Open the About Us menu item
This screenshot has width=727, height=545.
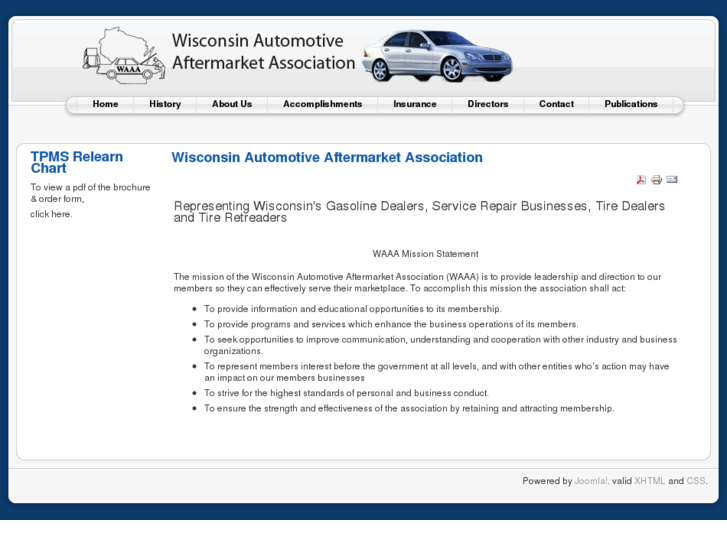[x=232, y=104]
